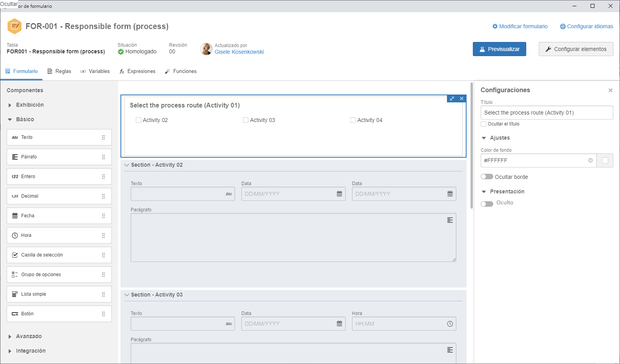The image size is (620, 364).
Task: Collapse the Básico components group
Action: [x=10, y=120]
